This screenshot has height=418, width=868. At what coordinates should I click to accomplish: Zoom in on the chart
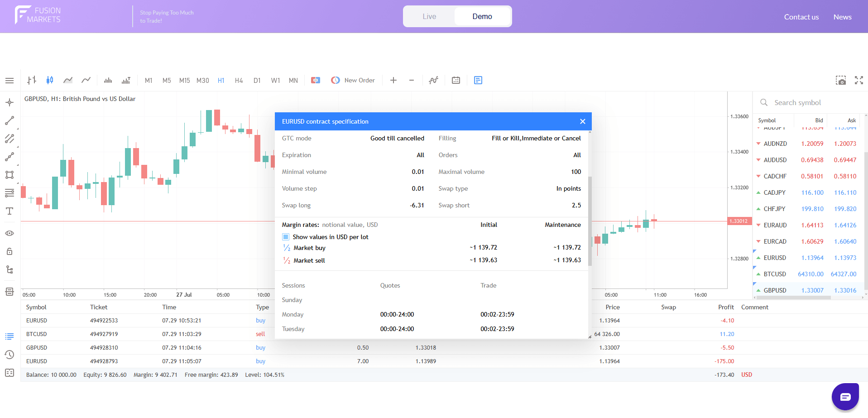point(393,80)
